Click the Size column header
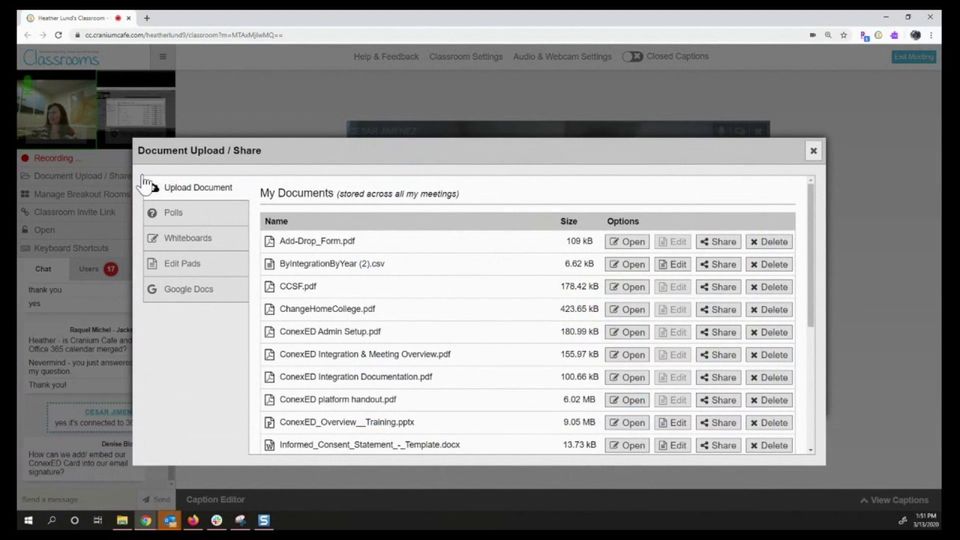 [569, 221]
